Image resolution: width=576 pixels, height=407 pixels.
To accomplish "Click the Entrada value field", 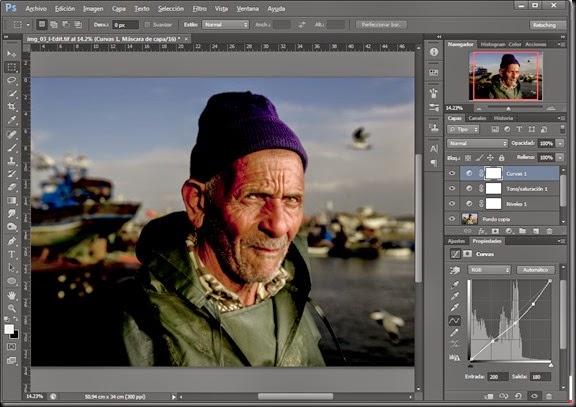I will click(498, 377).
